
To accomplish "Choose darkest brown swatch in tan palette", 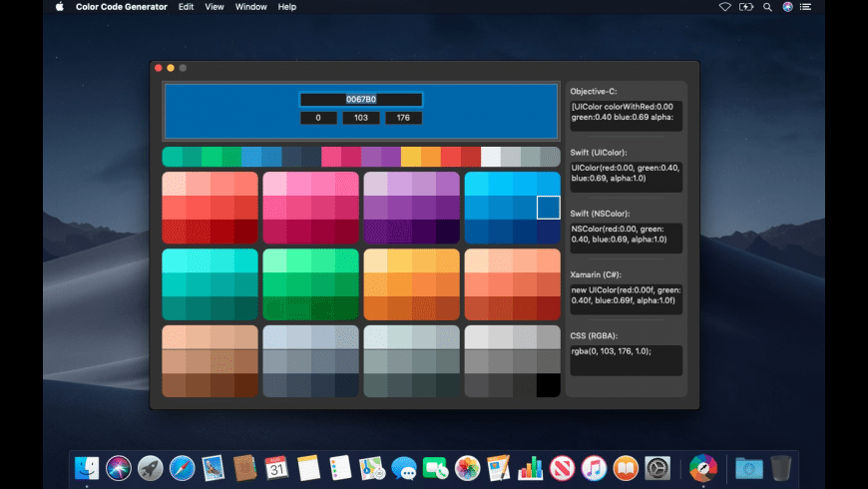I will pos(245,385).
